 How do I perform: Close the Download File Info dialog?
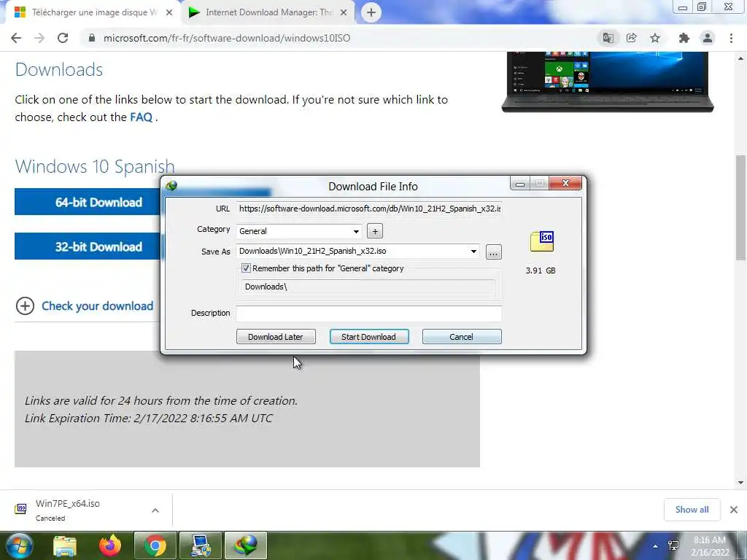565,183
